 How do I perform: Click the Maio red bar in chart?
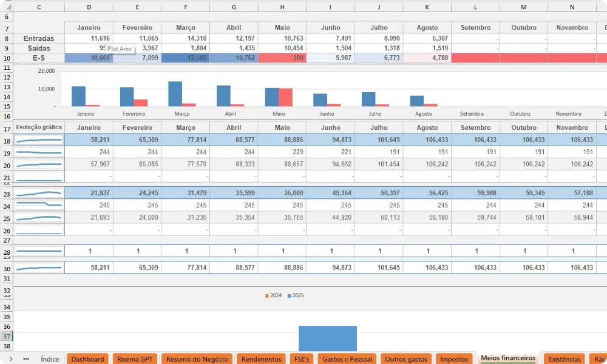point(286,97)
